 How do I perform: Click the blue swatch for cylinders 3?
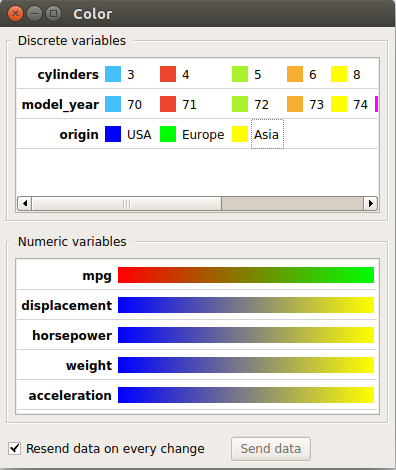113,74
